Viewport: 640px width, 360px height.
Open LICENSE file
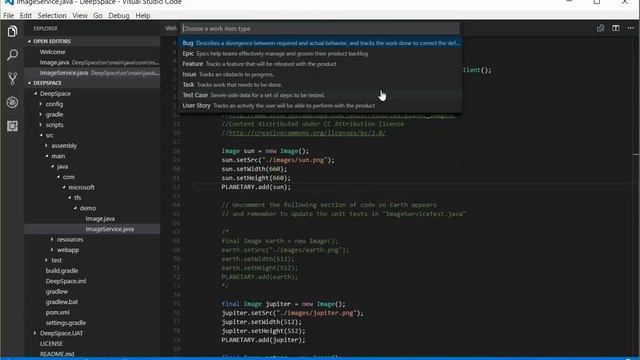tap(51, 344)
